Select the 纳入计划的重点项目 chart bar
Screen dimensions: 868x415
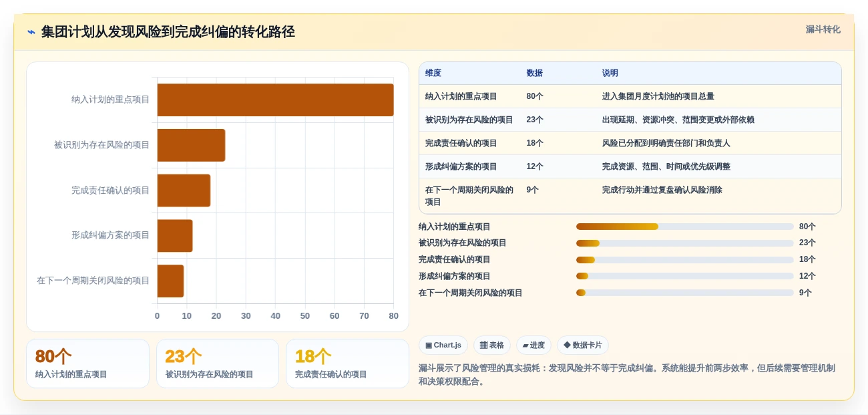[275, 100]
